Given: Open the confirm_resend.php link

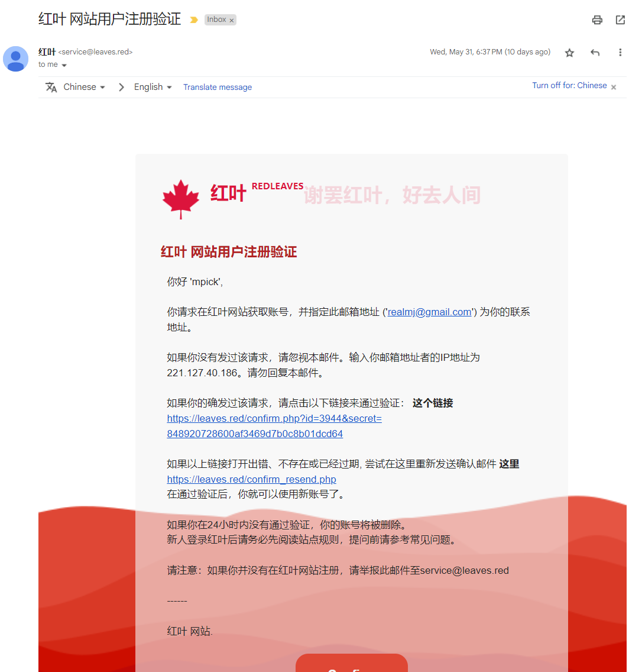Looking at the screenshot, I should click(251, 479).
